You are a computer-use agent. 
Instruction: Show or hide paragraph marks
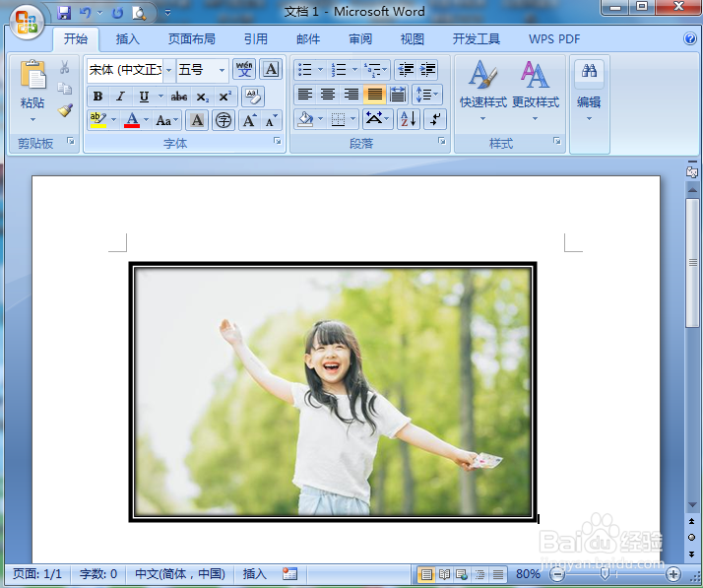(x=435, y=119)
